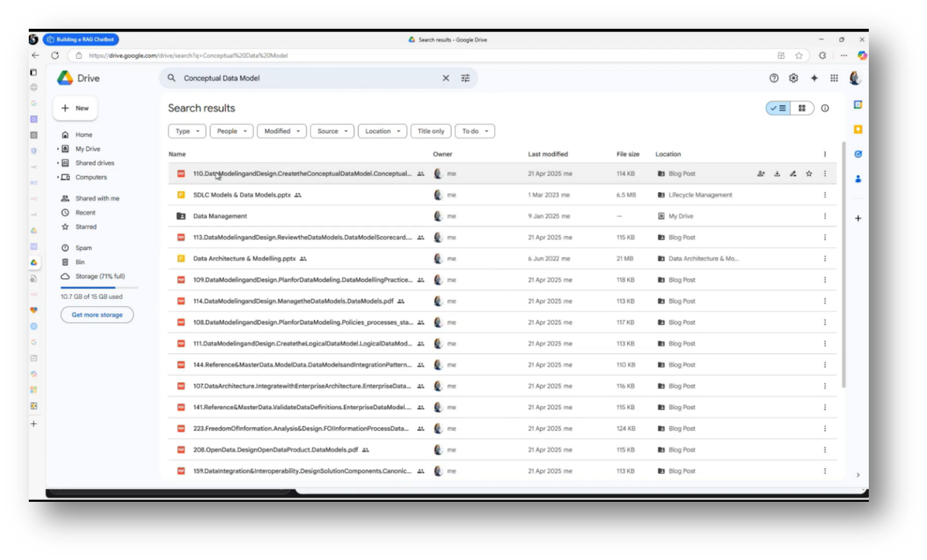Open the To do filter dropdown
The width and height of the screenshot is (927, 560).
pos(475,131)
